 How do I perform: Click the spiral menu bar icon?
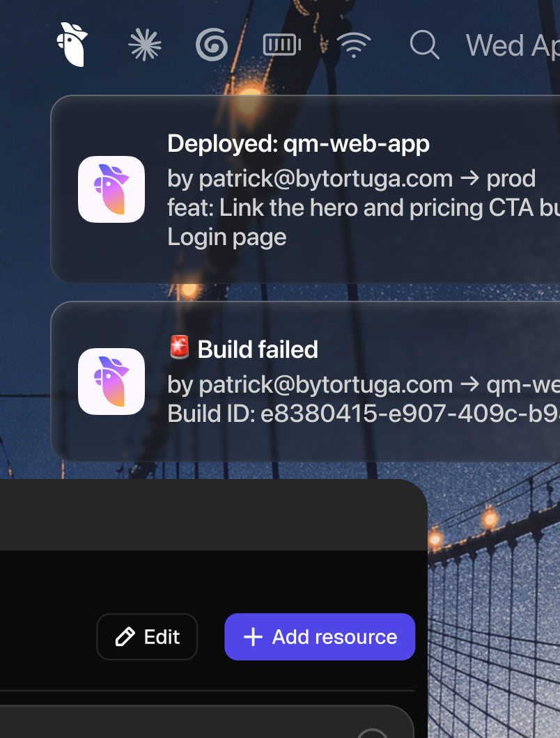(212, 45)
